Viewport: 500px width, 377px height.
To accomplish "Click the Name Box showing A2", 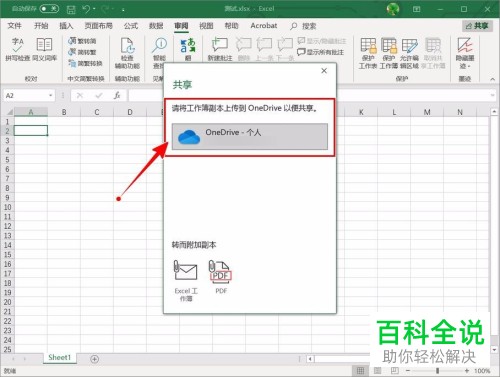I will [x=25, y=96].
